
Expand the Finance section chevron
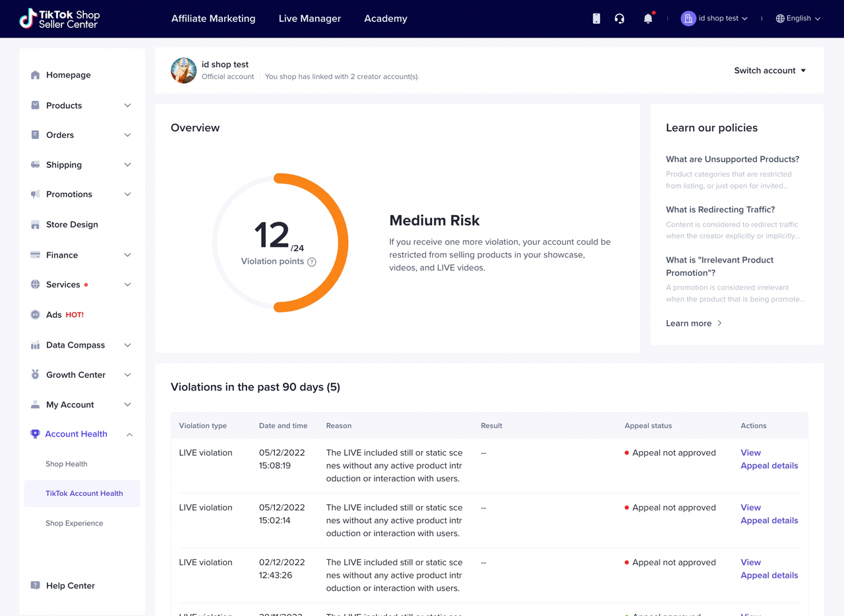[x=127, y=255]
